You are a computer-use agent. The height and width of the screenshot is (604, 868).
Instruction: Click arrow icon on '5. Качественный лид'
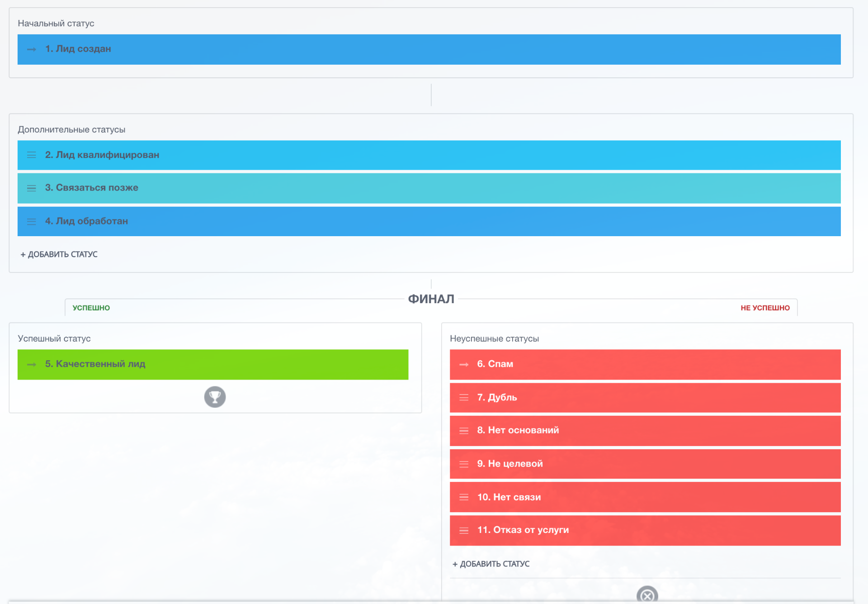[32, 365]
